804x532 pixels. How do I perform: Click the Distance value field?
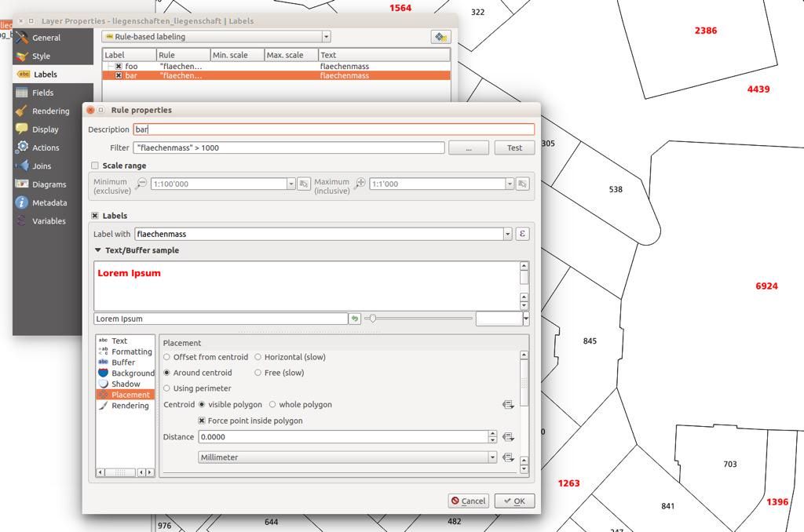click(343, 437)
